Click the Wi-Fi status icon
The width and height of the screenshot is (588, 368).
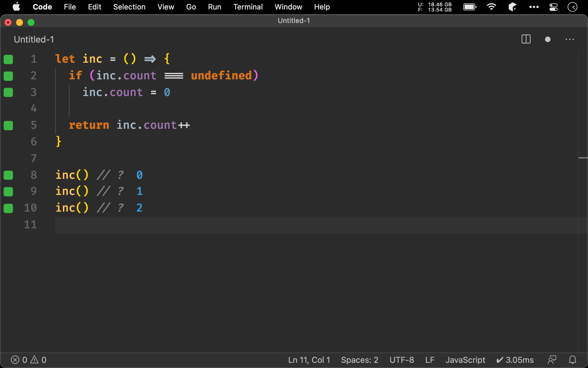(492, 7)
